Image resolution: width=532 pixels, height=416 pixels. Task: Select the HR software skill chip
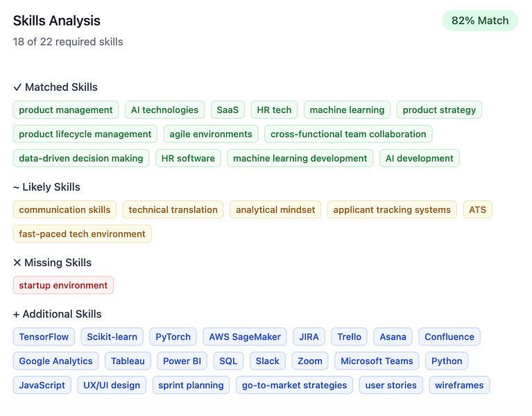point(188,158)
